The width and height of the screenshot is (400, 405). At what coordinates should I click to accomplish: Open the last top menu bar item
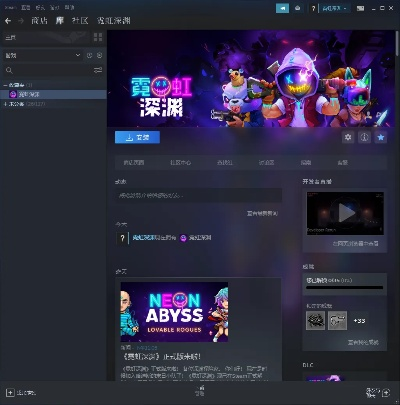[x=69, y=7]
